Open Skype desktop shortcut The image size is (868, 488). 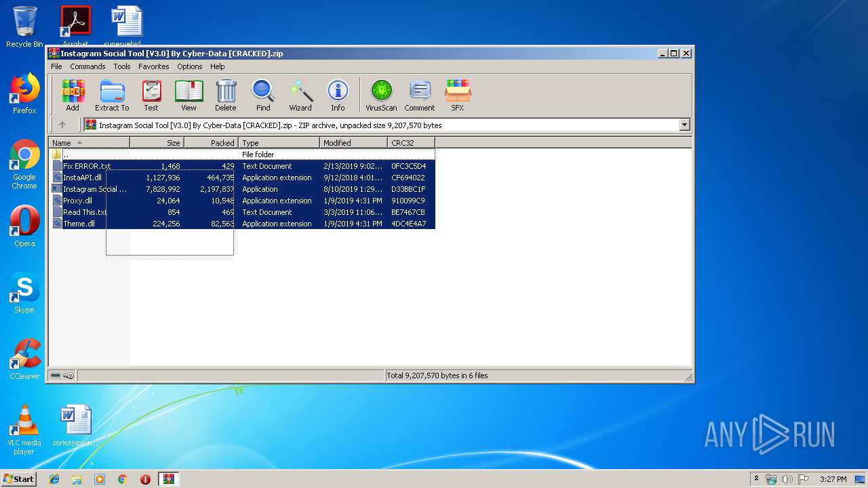point(24,293)
